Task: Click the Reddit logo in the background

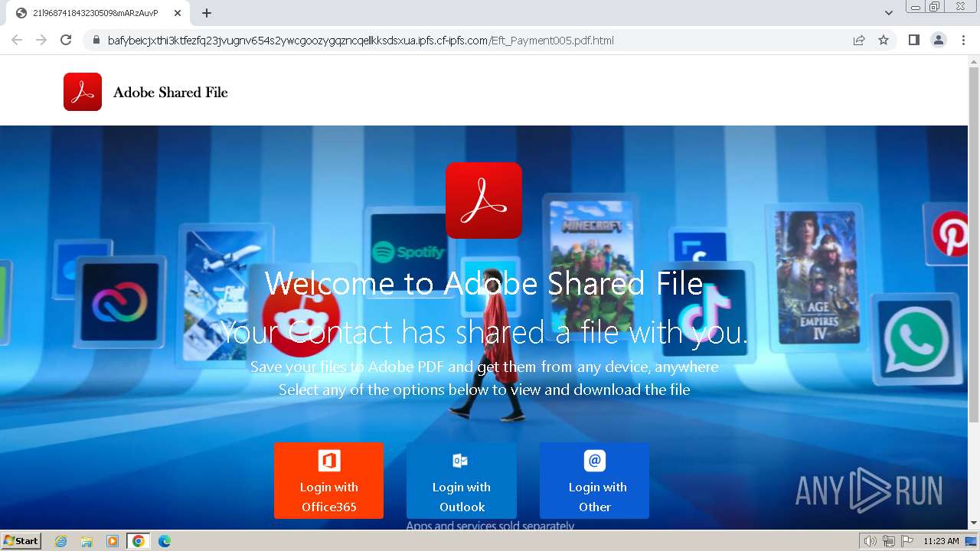Action: [301, 318]
